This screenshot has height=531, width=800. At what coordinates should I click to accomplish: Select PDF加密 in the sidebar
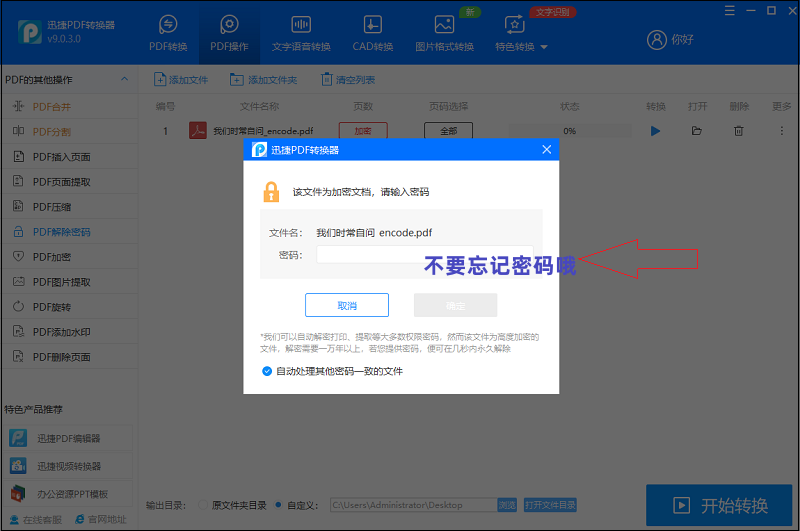[x=69, y=257]
